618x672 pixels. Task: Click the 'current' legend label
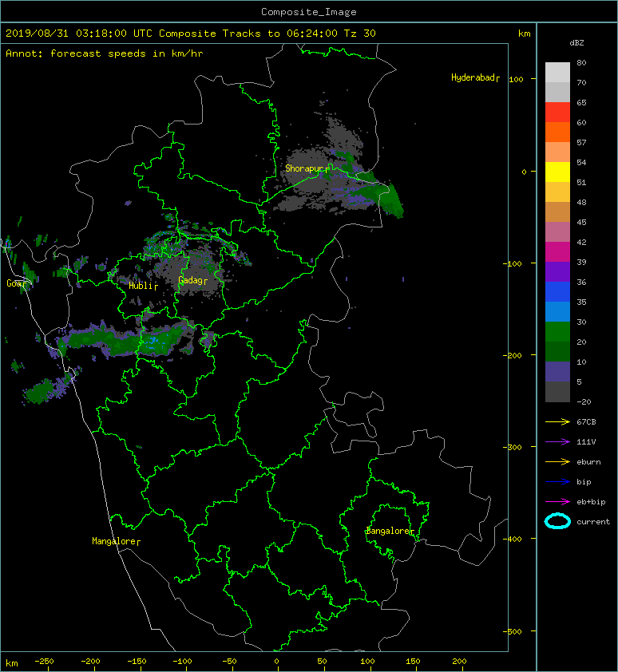(593, 522)
